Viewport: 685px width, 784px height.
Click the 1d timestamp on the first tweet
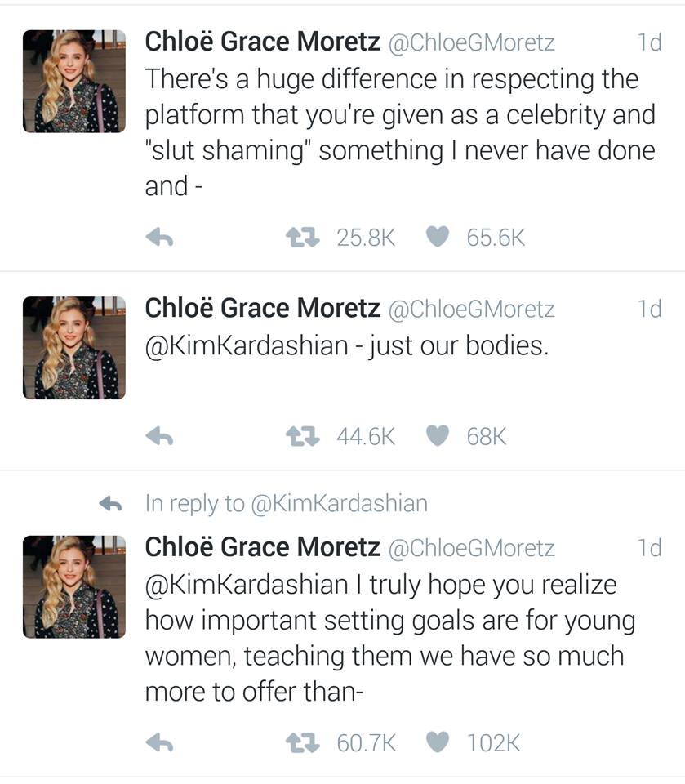(648, 42)
